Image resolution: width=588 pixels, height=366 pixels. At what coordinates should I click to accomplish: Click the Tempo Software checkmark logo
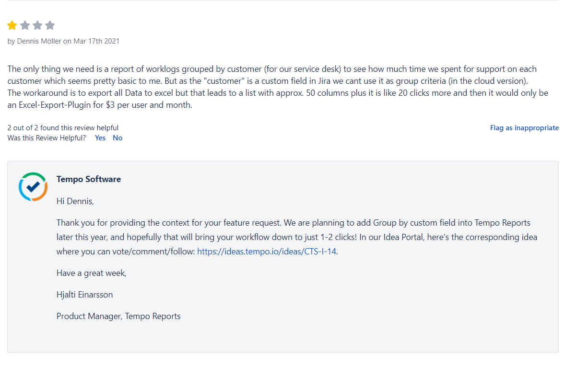[x=33, y=186]
